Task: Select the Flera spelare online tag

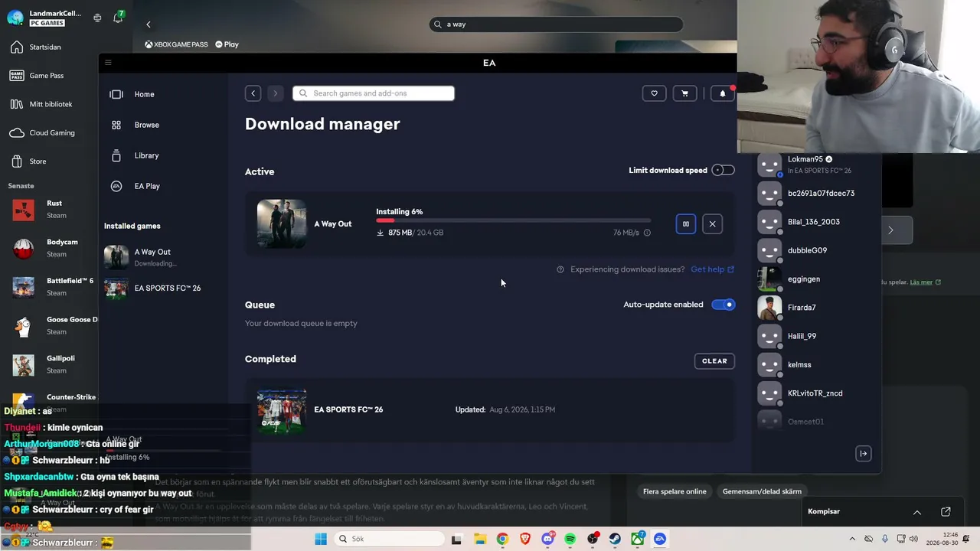Action: coord(675,491)
